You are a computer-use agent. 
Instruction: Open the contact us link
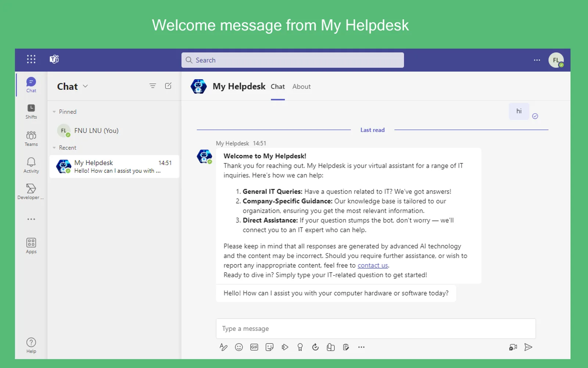pyautogui.click(x=373, y=265)
